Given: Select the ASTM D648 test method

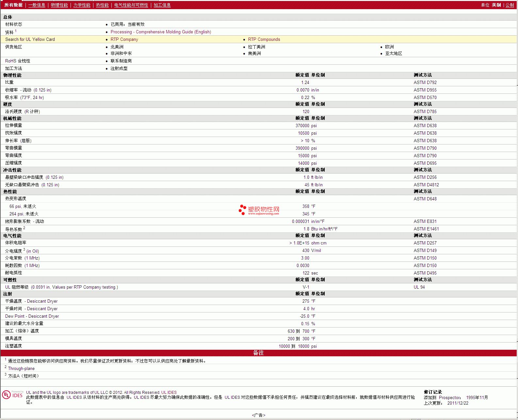Looking at the screenshot, I should (x=425, y=199).
